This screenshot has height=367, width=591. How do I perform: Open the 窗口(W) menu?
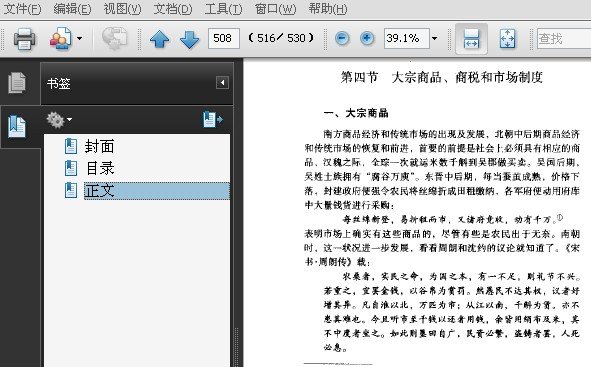click(x=276, y=8)
